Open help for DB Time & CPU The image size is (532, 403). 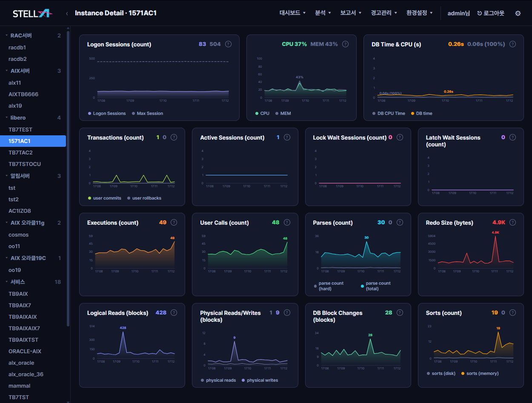pos(512,44)
